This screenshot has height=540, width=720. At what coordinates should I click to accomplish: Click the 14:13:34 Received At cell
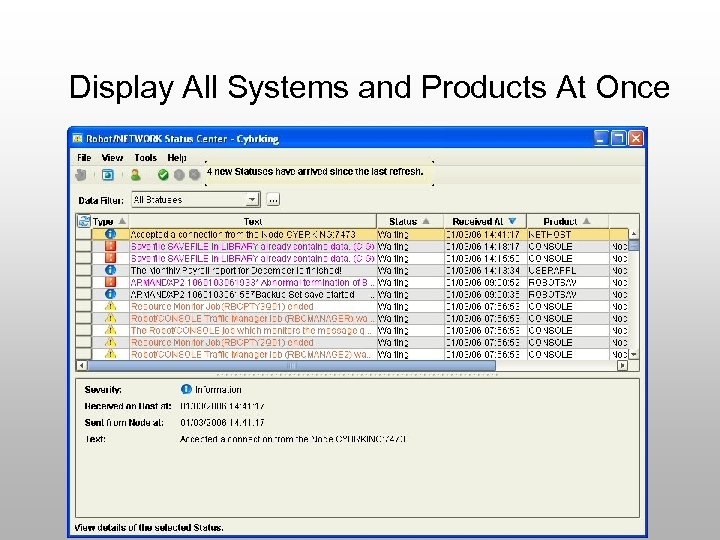483,270
